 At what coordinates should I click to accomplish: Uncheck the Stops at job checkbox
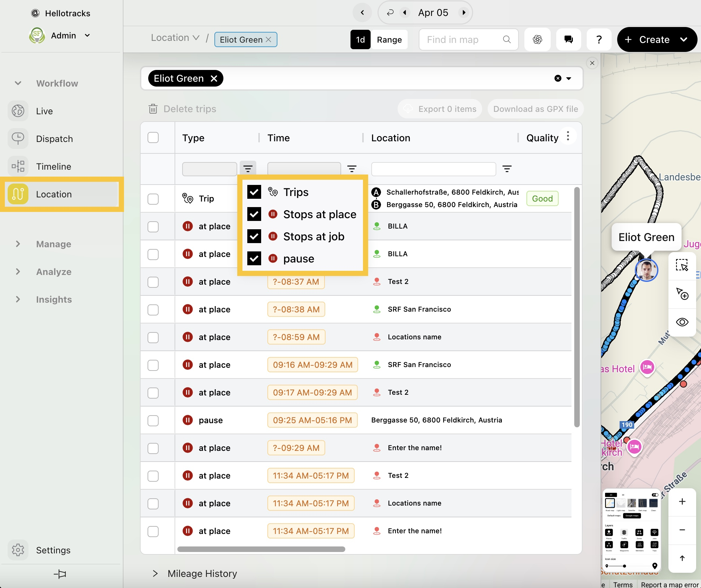[x=254, y=236]
